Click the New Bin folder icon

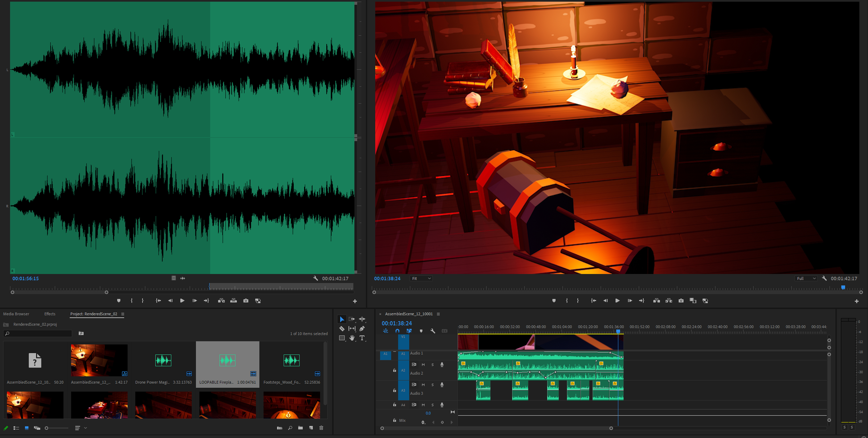click(x=300, y=428)
